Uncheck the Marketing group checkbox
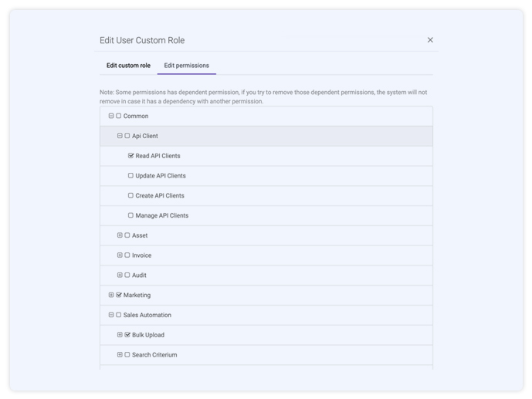Screen dimensions: 532x399 click(x=119, y=295)
